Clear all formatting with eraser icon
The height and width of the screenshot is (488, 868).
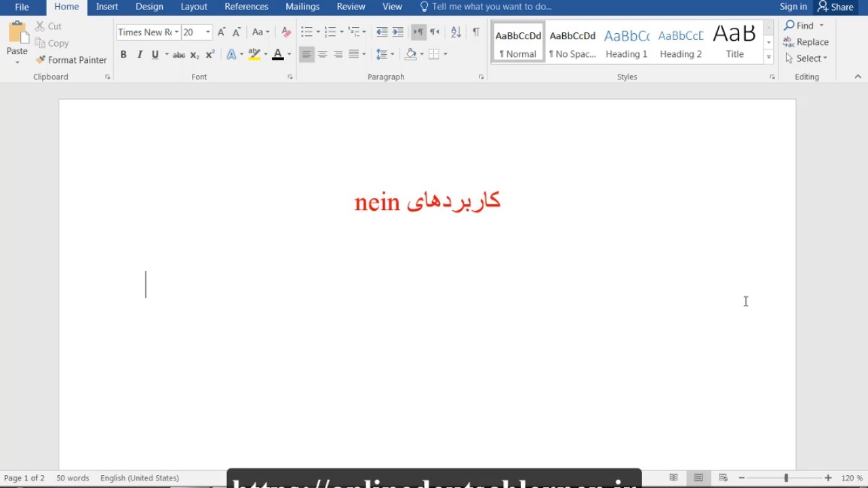pos(286,32)
